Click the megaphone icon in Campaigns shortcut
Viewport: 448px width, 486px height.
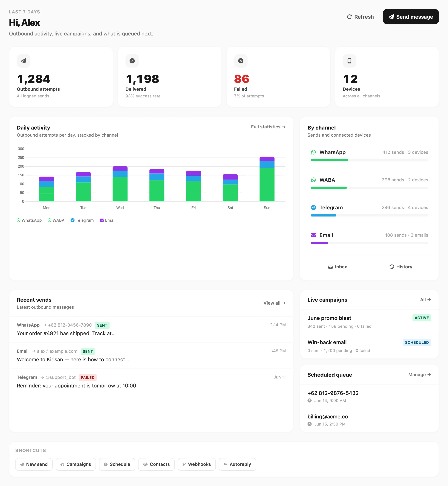coord(62,464)
